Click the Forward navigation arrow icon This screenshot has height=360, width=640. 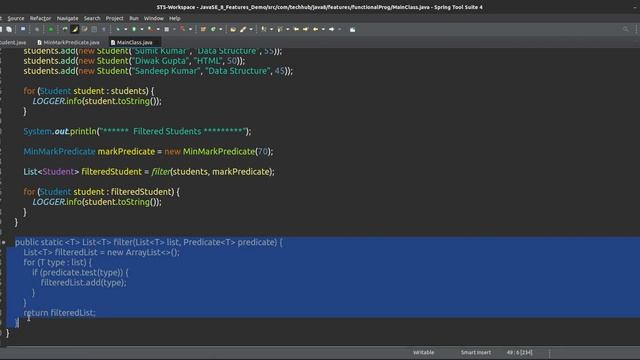(331, 29)
